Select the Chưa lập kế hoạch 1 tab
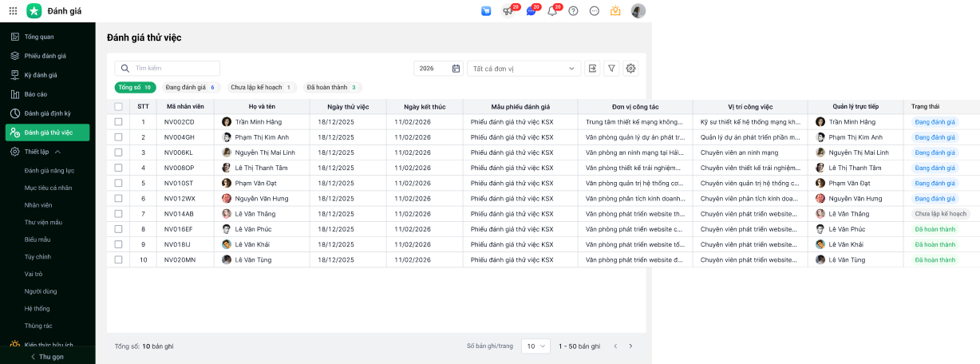The width and height of the screenshot is (980, 364). [260, 87]
